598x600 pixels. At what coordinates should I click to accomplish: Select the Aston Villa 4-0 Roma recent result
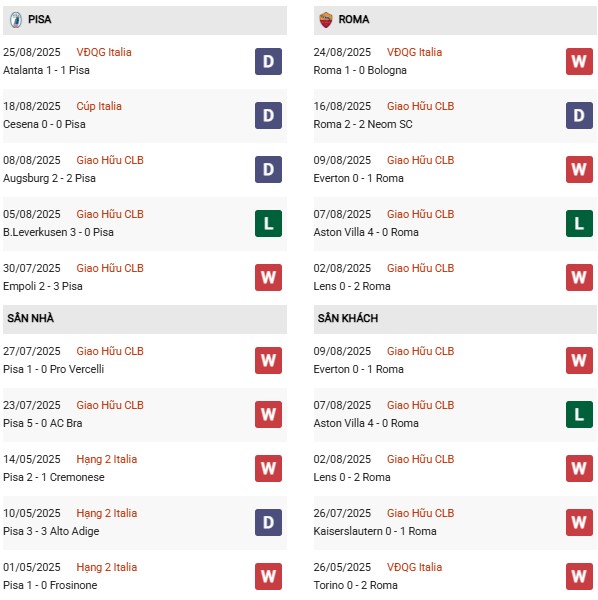click(455, 223)
